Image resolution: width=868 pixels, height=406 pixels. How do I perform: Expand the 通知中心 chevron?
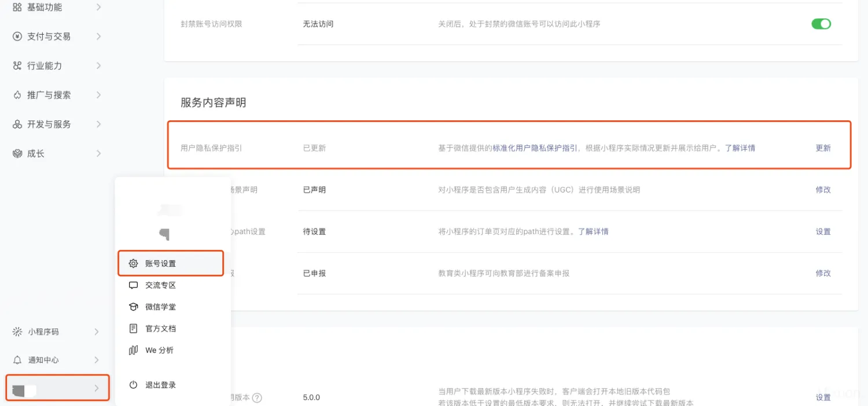click(x=97, y=360)
